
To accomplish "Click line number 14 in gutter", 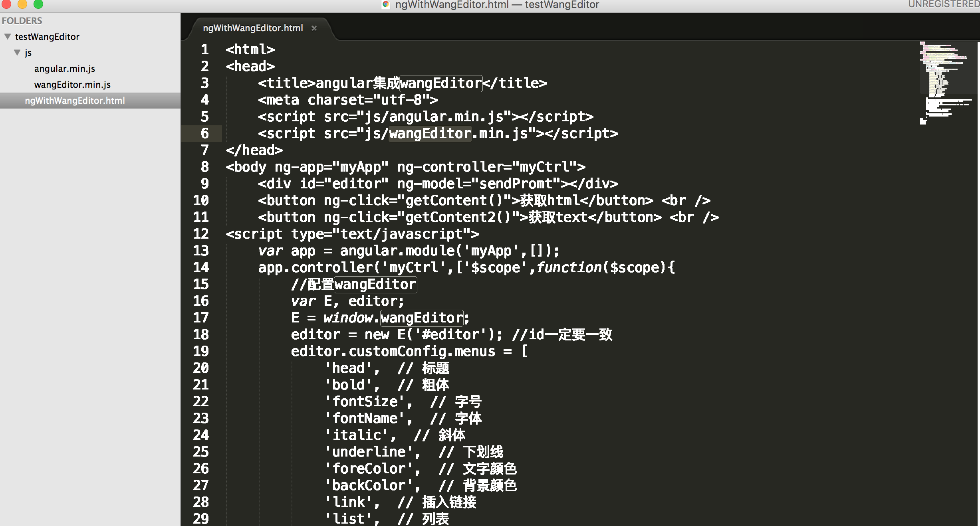I will (201, 267).
